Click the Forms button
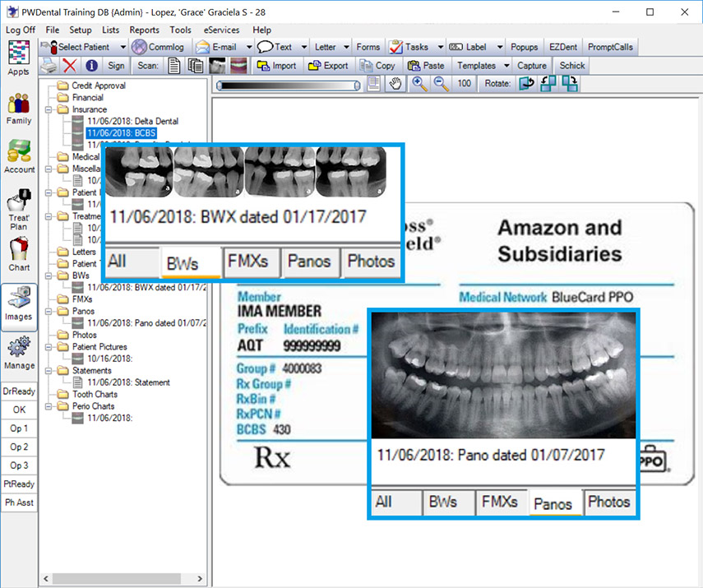The height and width of the screenshot is (588, 703). [x=368, y=47]
